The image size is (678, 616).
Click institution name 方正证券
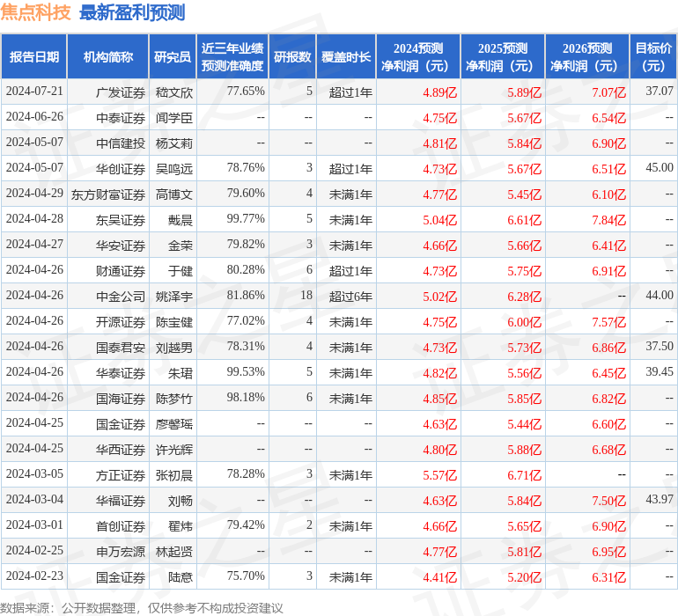(x=121, y=475)
